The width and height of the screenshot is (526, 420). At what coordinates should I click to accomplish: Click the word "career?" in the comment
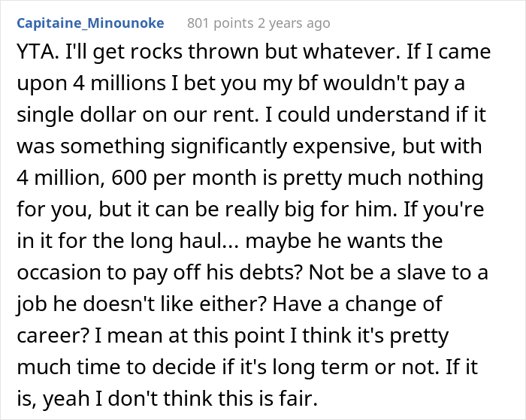click(53, 335)
